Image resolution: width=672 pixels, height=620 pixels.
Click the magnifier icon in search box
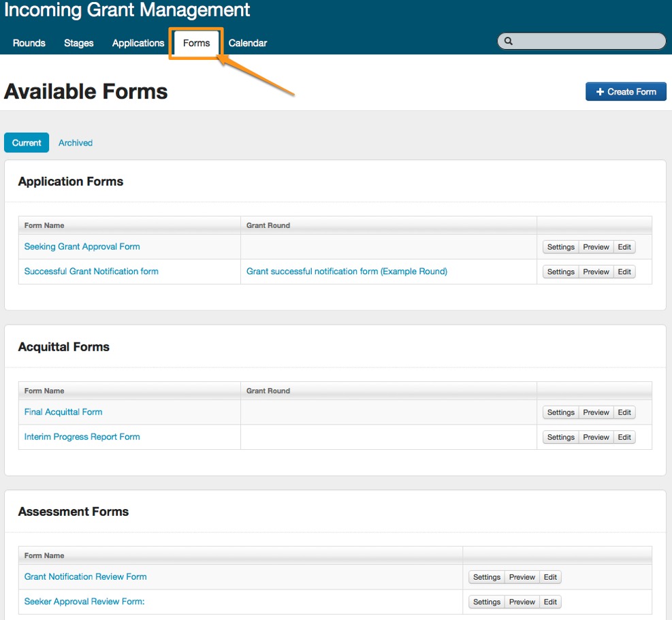(x=508, y=42)
